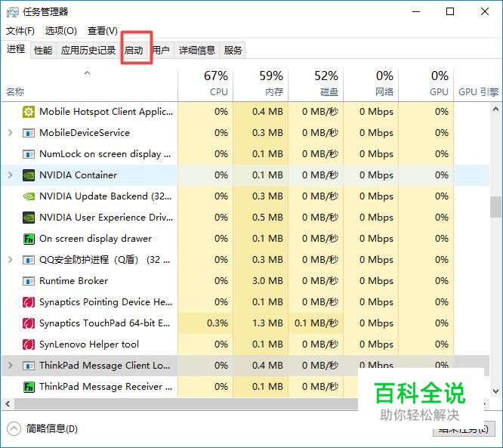Click the ThinkPad Message Client Loader icon
Image resolution: width=503 pixels, height=448 pixels.
click(x=29, y=366)
